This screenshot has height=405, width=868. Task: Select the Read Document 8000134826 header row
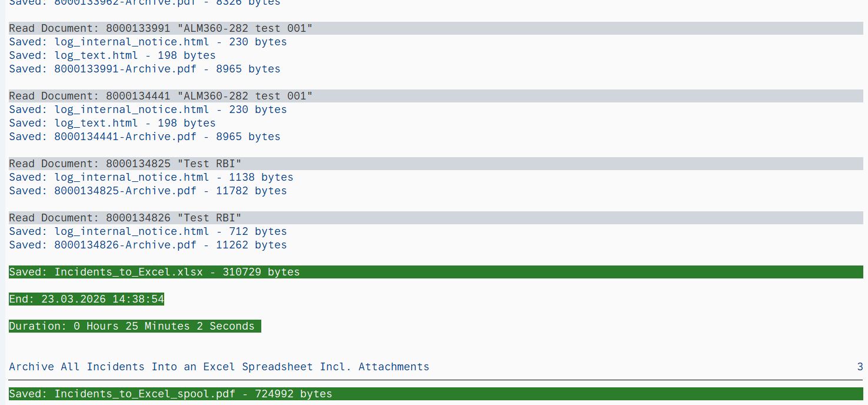click(125, 218)
